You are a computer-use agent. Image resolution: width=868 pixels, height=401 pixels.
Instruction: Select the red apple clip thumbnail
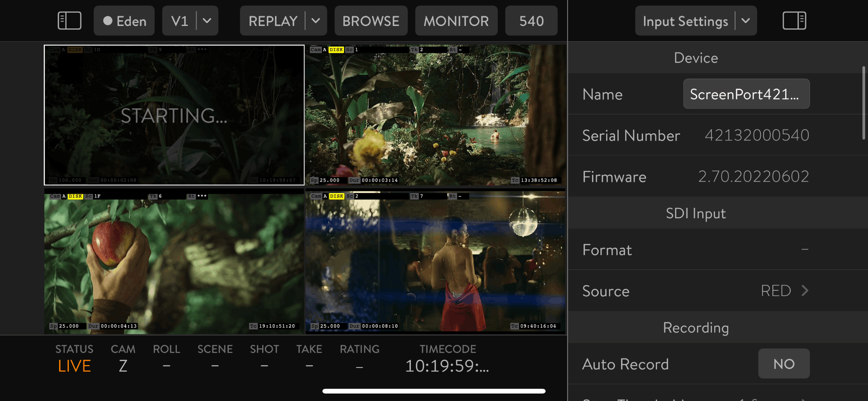[174, 261]
